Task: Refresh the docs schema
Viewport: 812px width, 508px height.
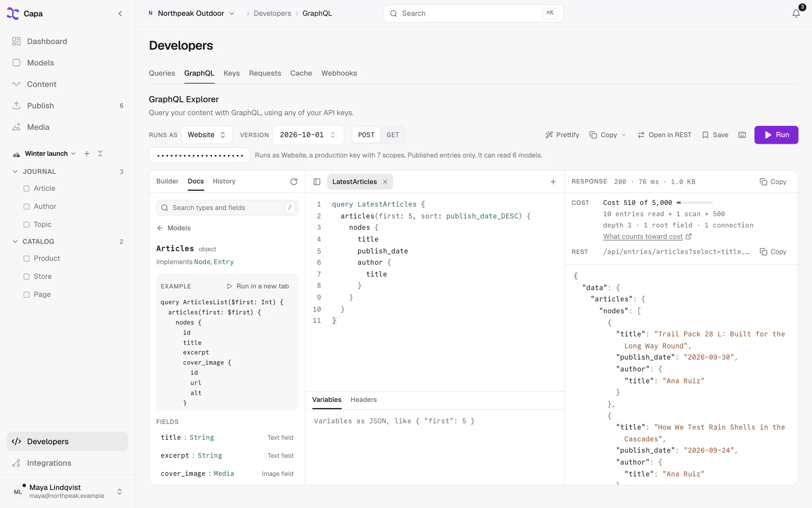Action: coord(294,182)
